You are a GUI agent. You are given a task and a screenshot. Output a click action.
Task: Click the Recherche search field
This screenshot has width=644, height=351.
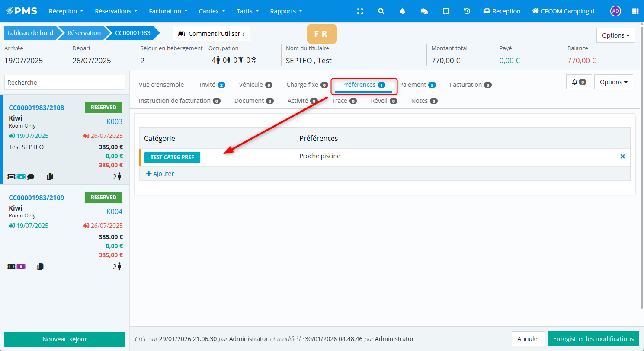tap(64, 83)
